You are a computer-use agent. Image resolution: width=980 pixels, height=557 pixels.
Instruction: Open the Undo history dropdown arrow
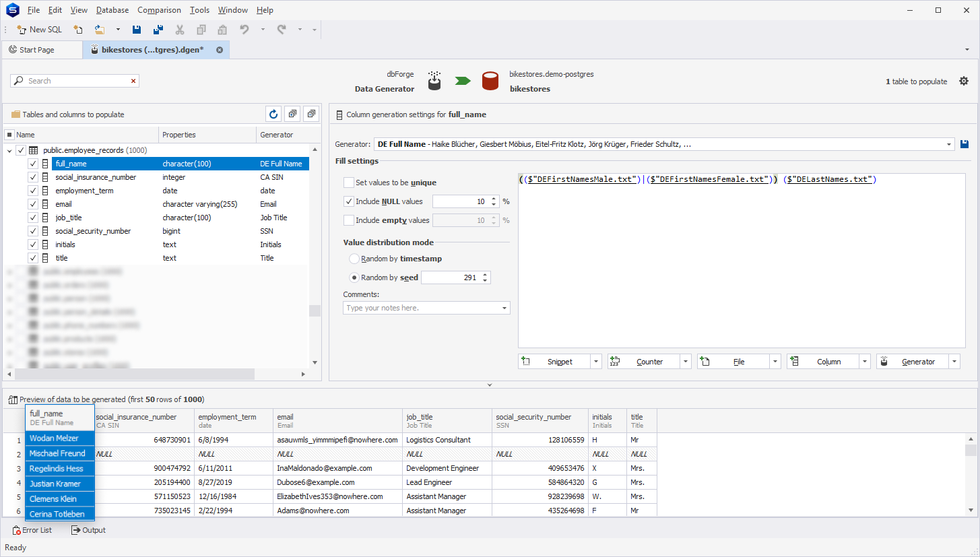point(263,30)
